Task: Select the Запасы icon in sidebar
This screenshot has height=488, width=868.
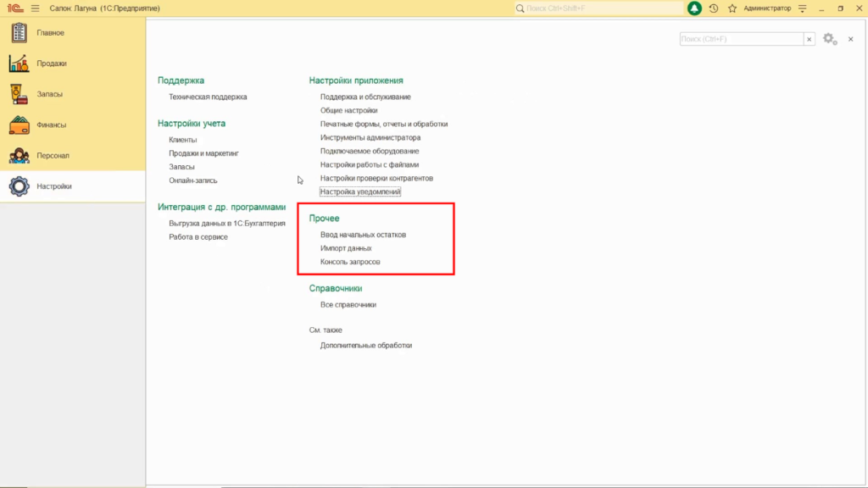Action: 19,94
